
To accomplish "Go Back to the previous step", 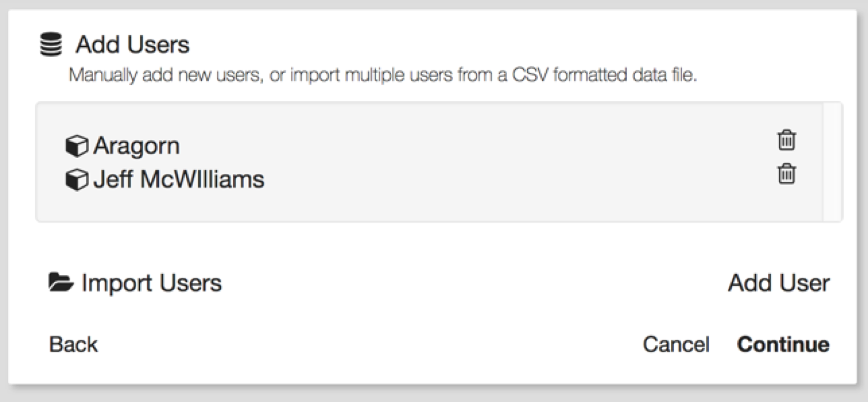I will tap(73, 345).
